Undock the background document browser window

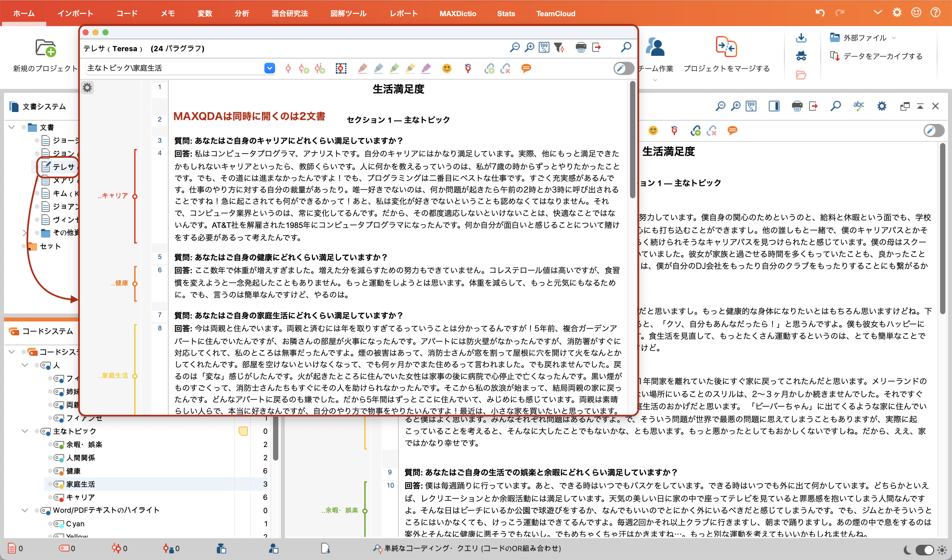coord(905,106)
